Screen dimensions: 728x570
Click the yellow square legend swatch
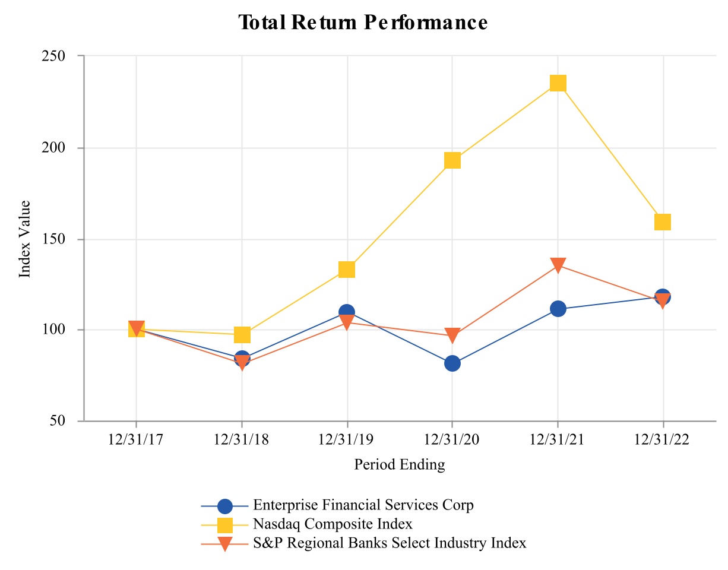(x=224, y=525)
